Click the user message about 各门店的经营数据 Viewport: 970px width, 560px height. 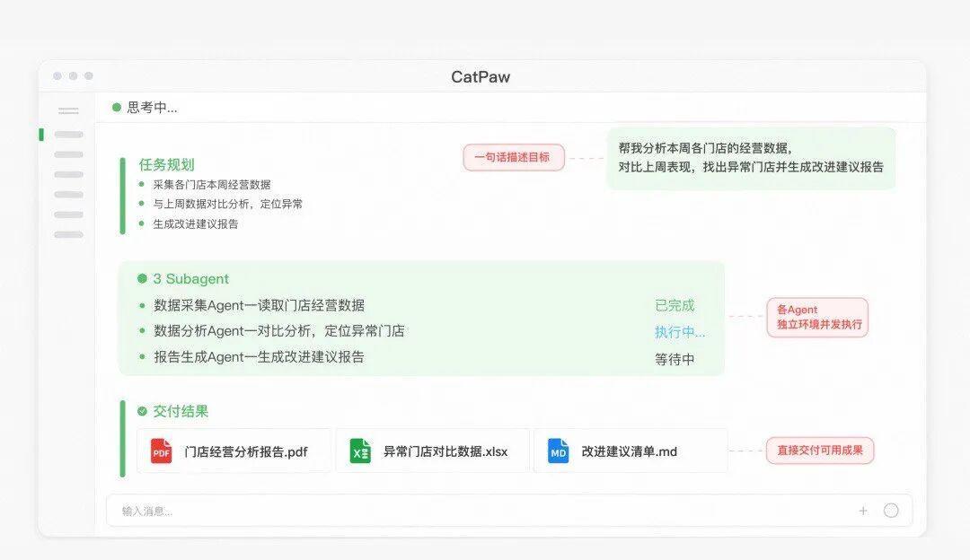tap(751, 158)
